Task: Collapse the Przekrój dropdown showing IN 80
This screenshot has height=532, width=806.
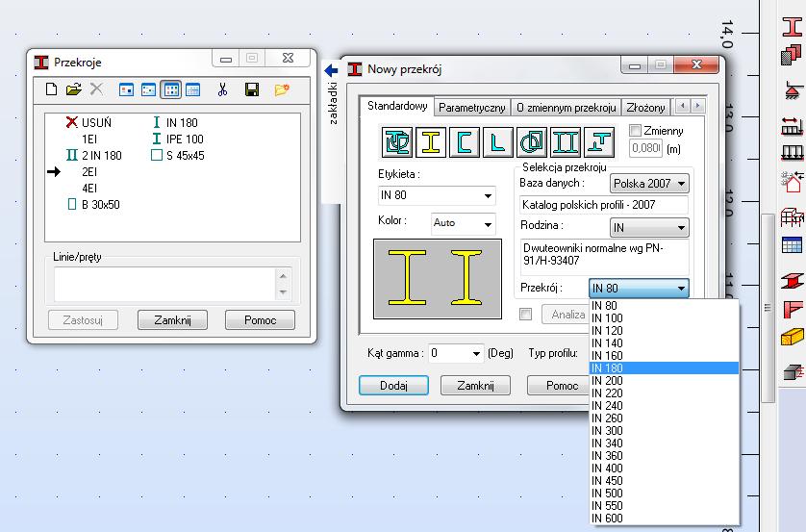Action: [x=639, y=289]
